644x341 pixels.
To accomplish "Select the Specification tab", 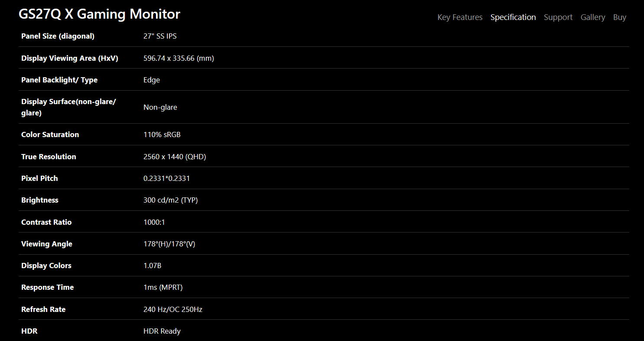I will tap(513, 17).
